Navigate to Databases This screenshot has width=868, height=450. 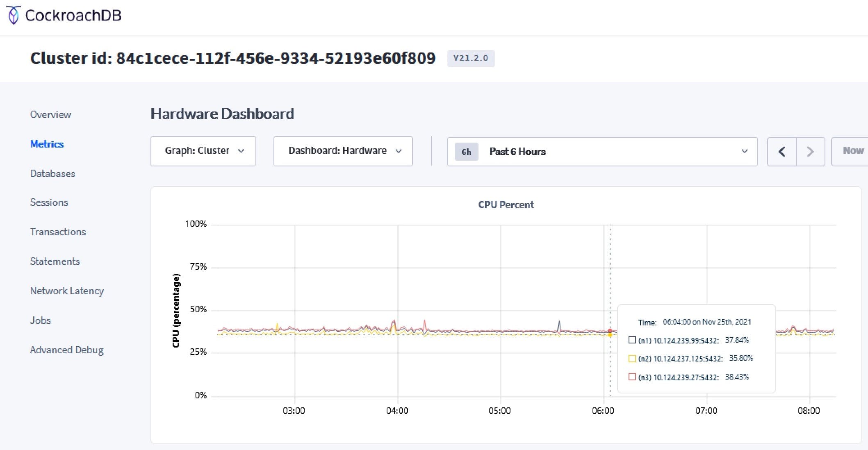(52, 174)
